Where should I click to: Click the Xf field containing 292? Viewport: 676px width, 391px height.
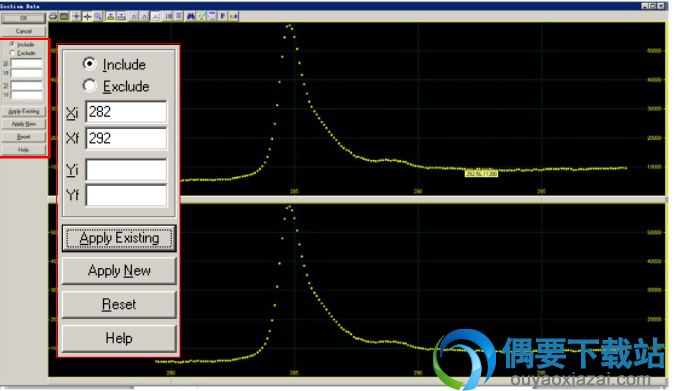click(x=126, y=138)
